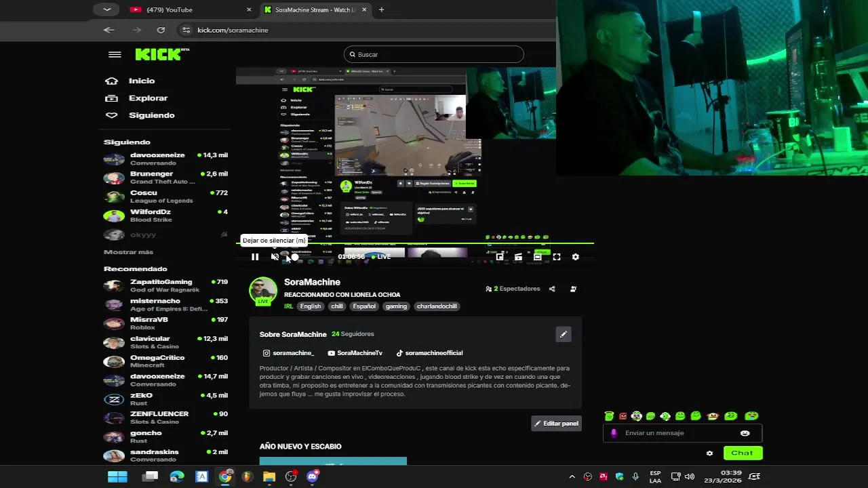Open File Explorer from the taskbar
The height and width of the screenshot is (488, 868).
pos(269,476)
